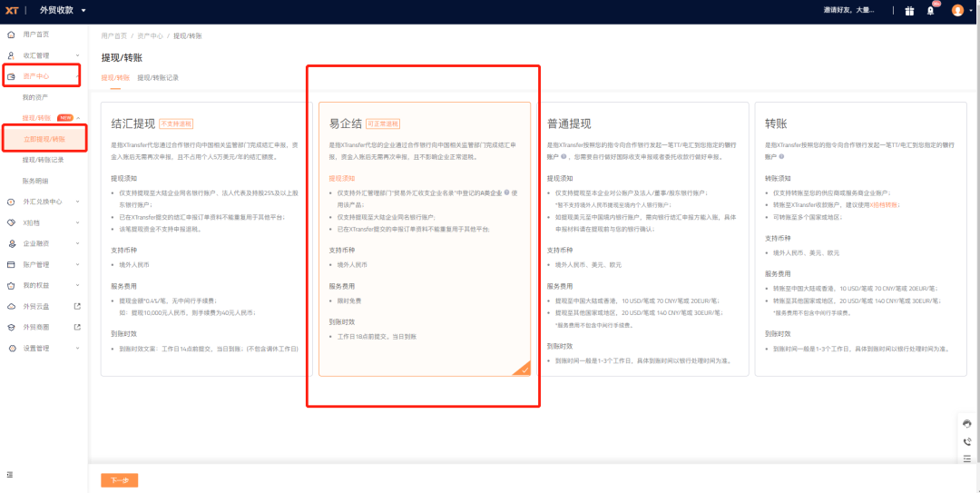Select the 结汇提现 card
Image resolution: width=980 pixels, height=493 pixels.
[x=206, y=239]
